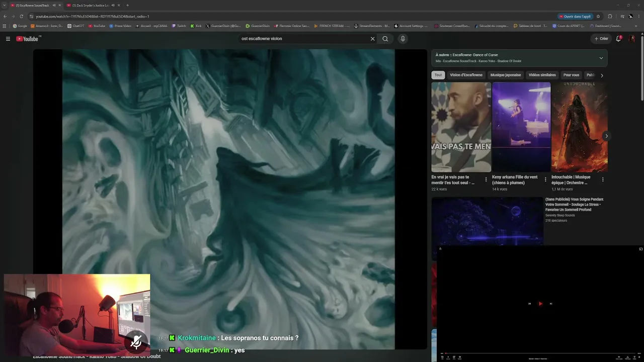Viewport: 644px width, 362px height.
Task: Open the browser media control icon
Action: pos(622,16)
